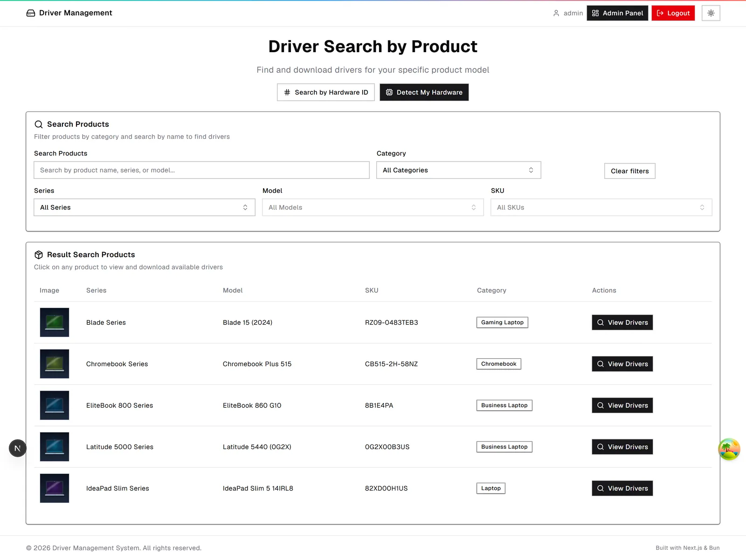Click the Driver Management logo icon
Viewport: 746px width, 560px height.
point(31,13)
